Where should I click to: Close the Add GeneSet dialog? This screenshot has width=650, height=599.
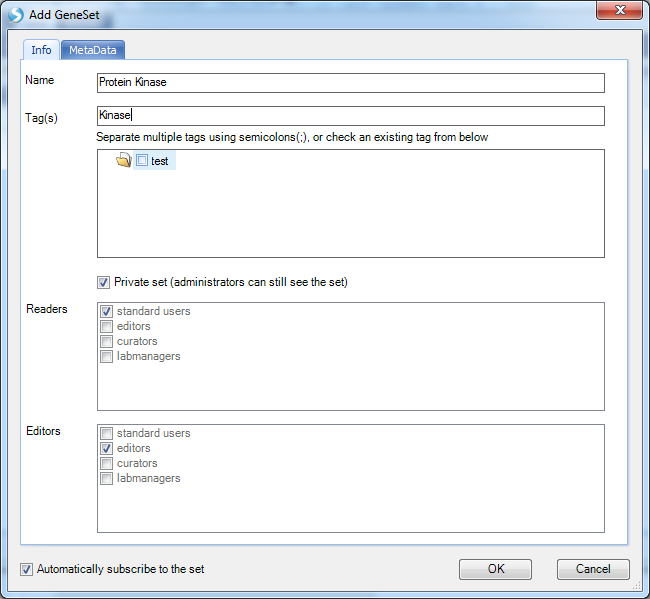(619, 10)
